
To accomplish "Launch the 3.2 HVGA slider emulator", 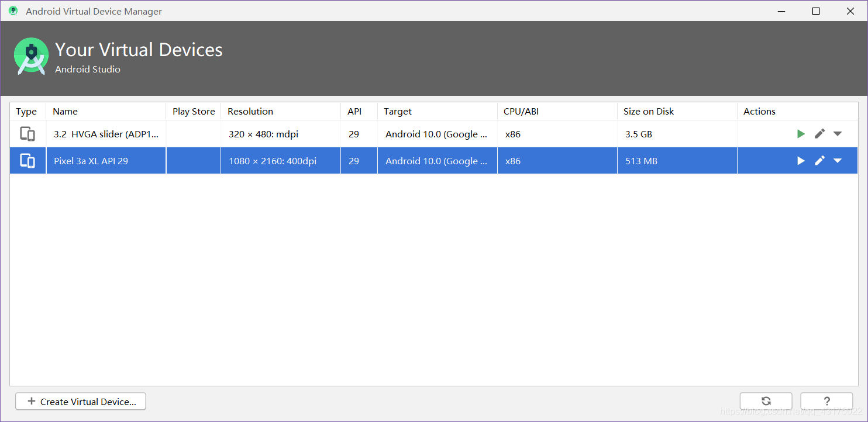I will (801, 134).
